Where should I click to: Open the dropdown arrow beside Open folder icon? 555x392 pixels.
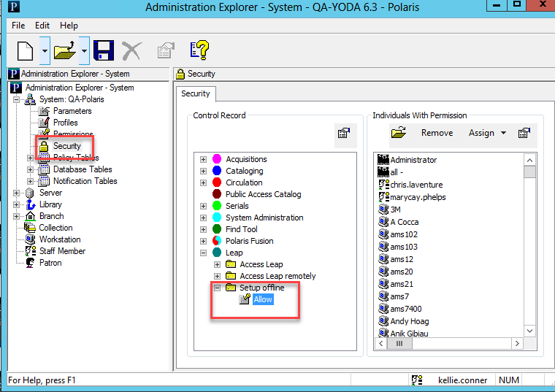84,51
